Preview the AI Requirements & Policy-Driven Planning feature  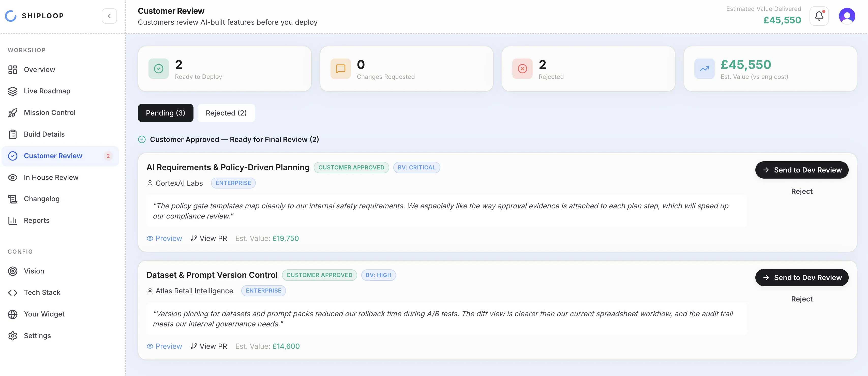pyautogui.click(x=164, y=238)
